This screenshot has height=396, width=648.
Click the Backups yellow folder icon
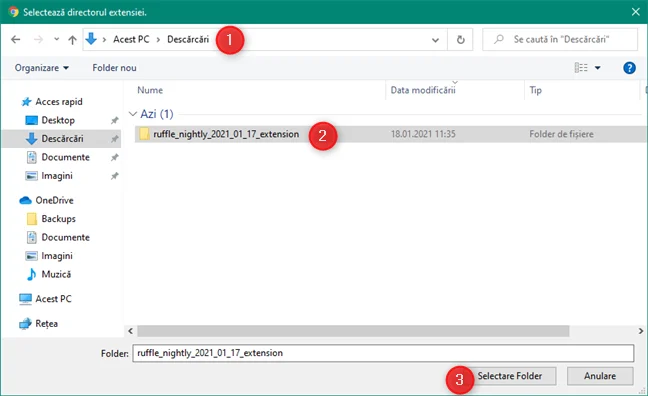click(x=31, y=219)
